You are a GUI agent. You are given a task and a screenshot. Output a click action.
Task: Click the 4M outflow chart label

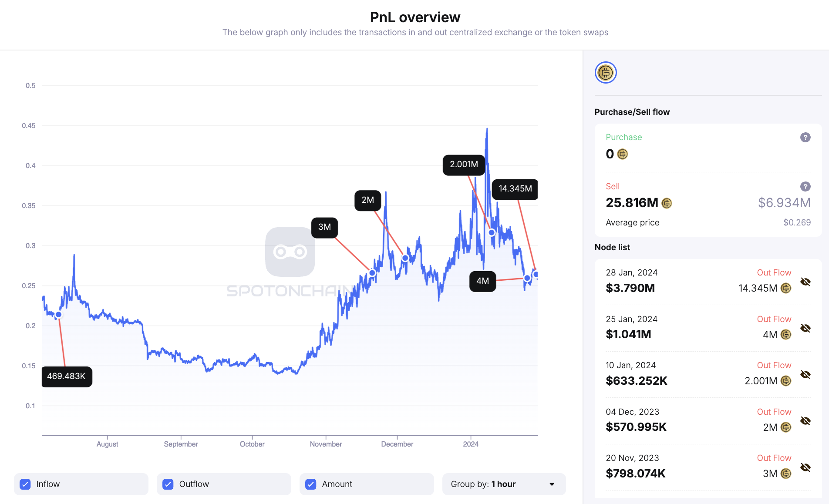pyautogui.click(x=482, y=281)
